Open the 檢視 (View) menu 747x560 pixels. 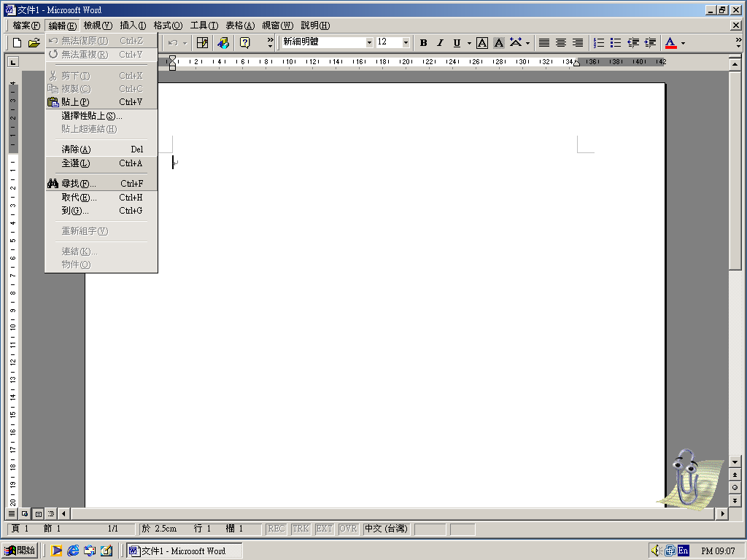98,26
